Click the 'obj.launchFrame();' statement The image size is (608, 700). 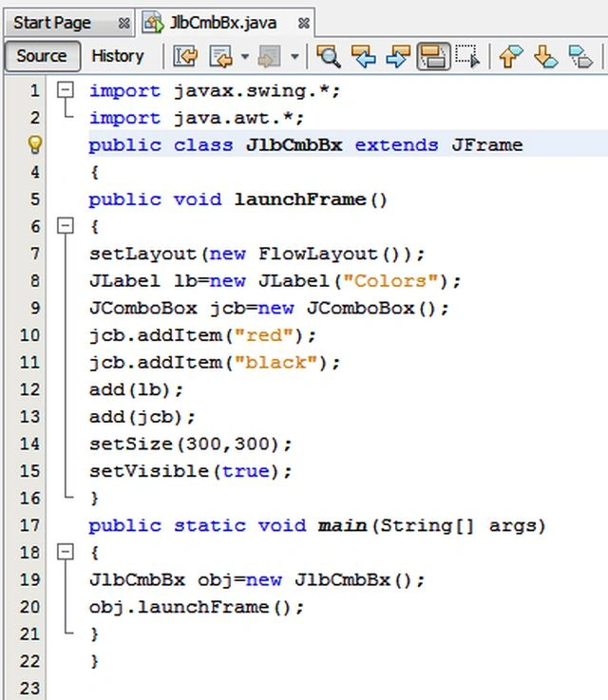pos(197,607)
